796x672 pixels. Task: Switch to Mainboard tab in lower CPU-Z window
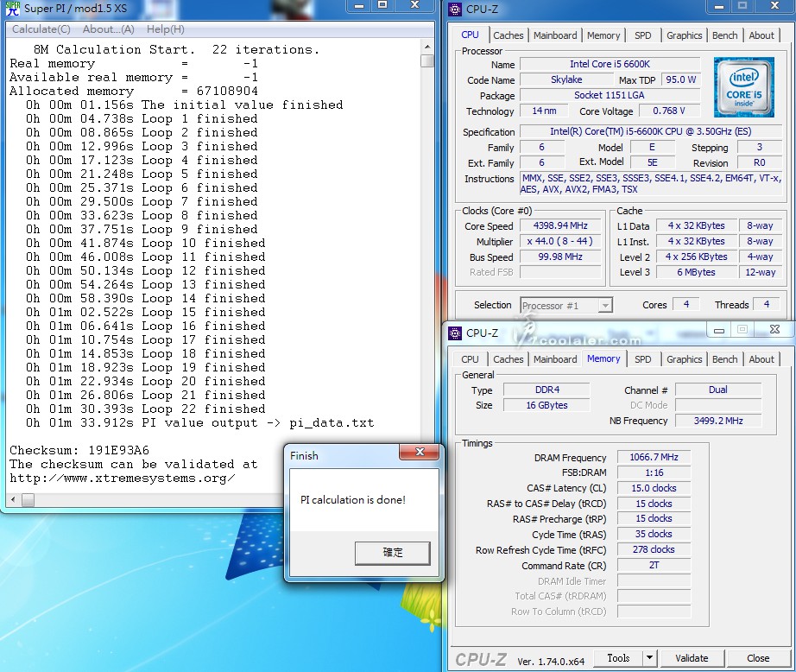[x=555, y=359]
